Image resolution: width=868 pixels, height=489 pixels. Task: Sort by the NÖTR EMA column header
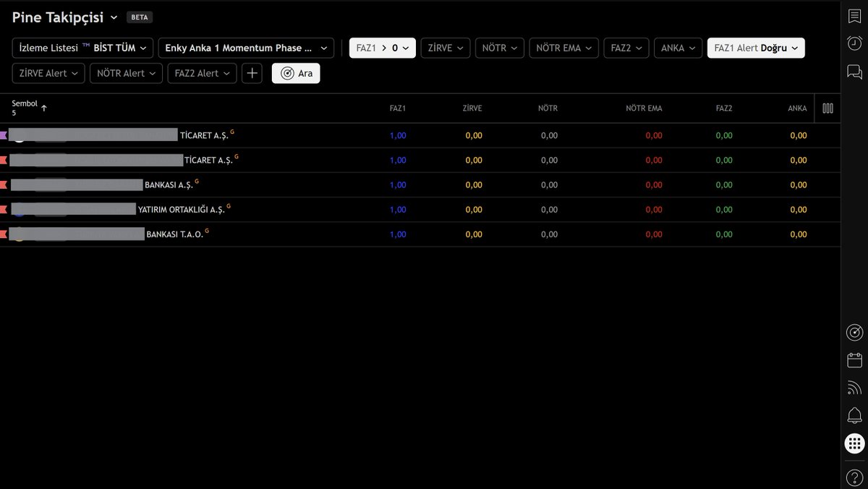[x=644, y=109]
